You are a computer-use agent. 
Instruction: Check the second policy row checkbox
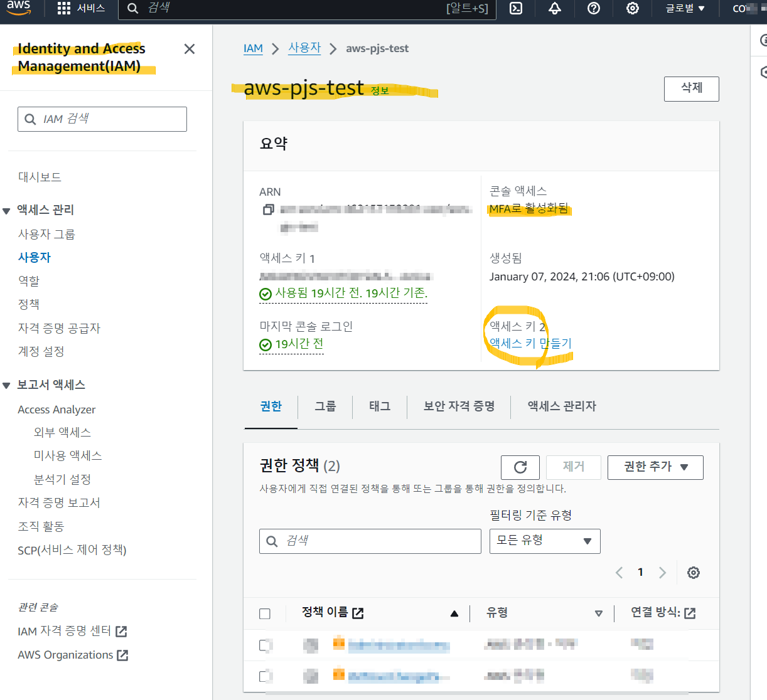(x=265, y=676)
